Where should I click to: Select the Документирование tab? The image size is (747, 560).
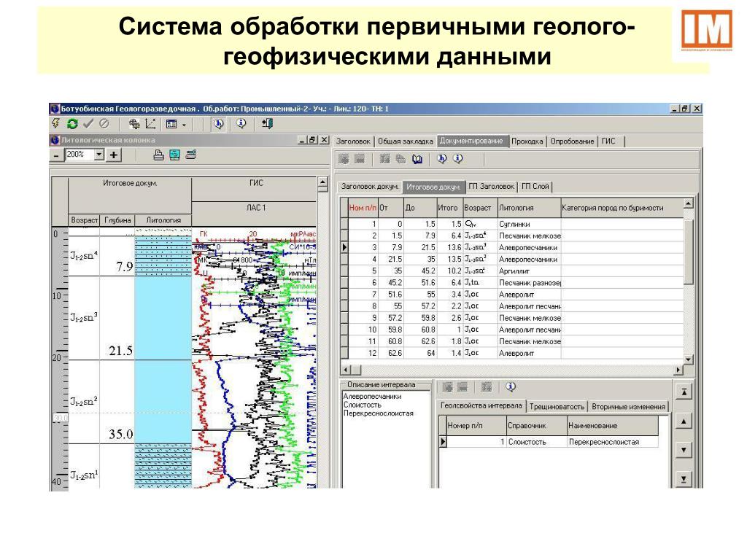[x=472, y=141]
